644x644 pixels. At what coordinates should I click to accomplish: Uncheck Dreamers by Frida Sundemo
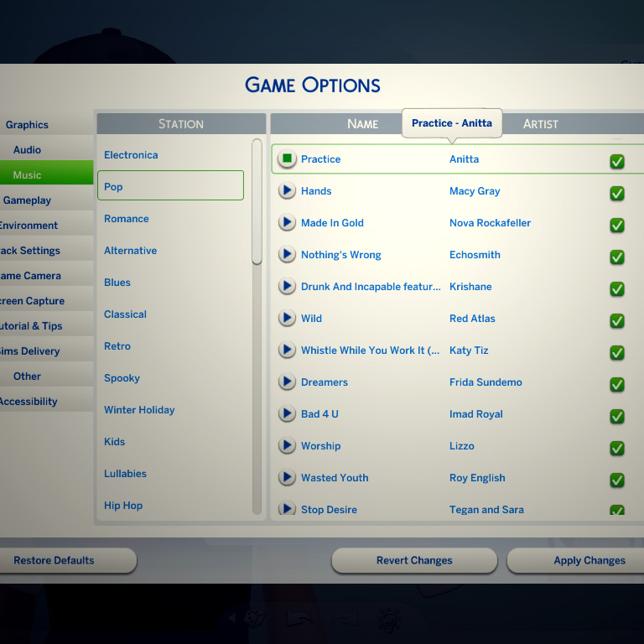[x=617, y=384]
